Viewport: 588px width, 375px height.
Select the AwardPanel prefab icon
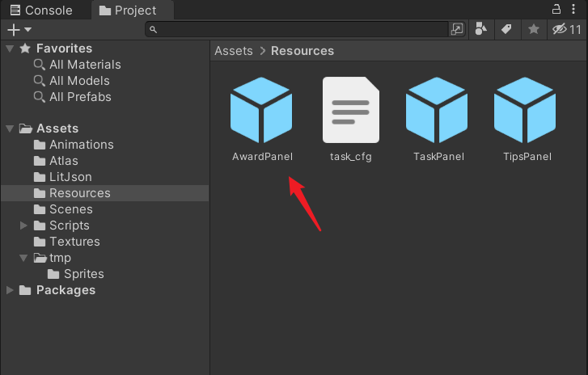261,110
